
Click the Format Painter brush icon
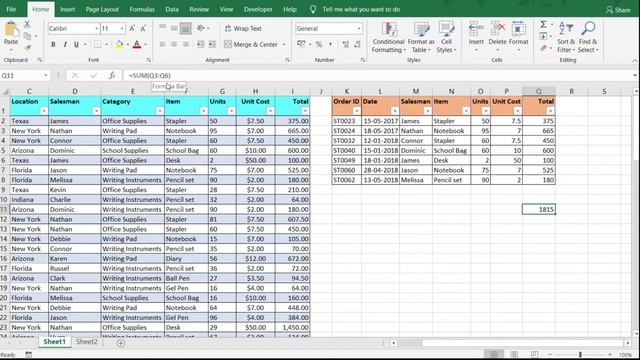tap(27, 47)
